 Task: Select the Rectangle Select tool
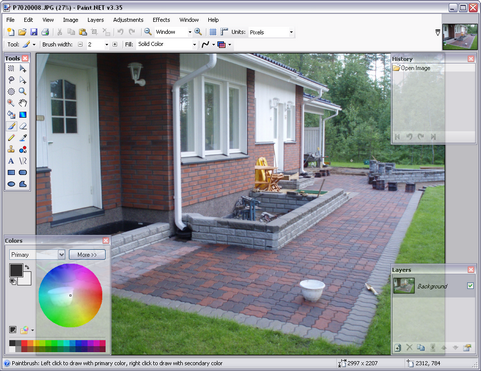(11, 69)
